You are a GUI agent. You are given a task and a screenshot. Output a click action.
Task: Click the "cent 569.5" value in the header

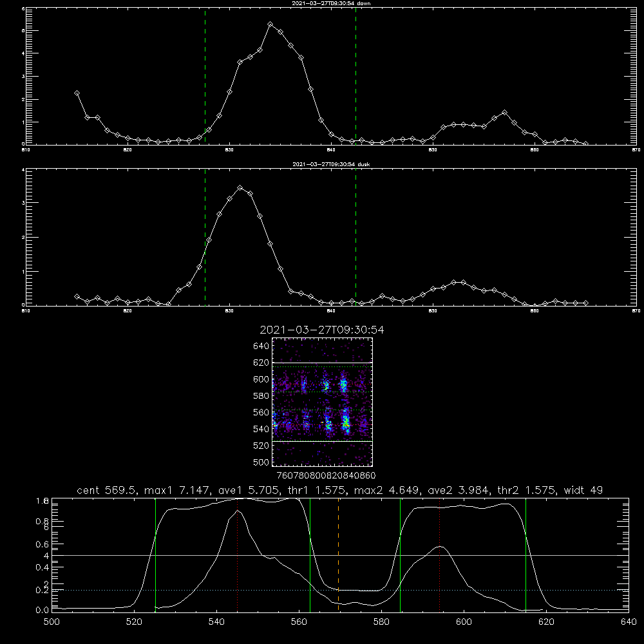pyautogui.click(x=107, y=490)
